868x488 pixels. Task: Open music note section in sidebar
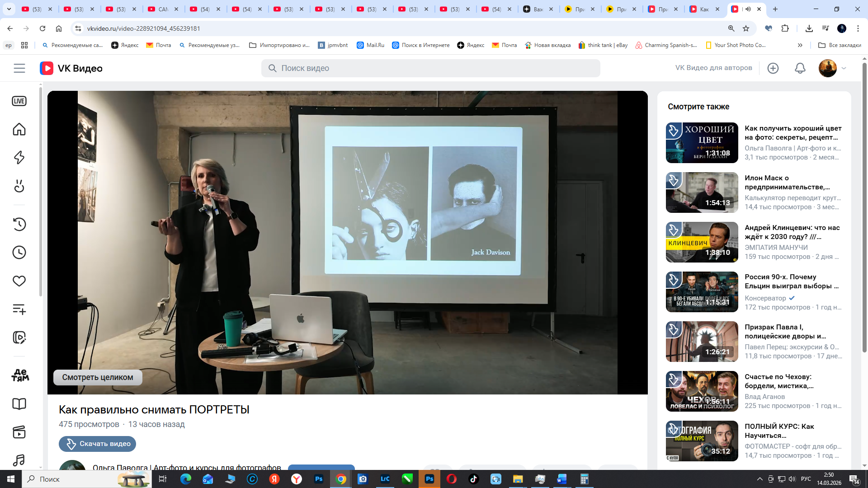click(x=19, y=460)
